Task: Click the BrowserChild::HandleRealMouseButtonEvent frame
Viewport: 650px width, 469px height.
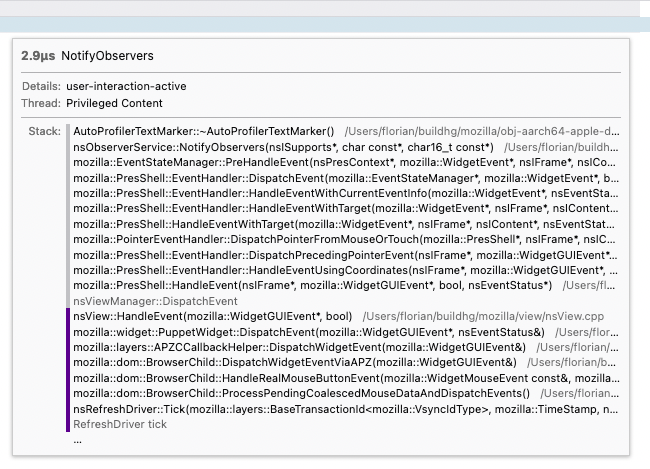Action: coord(346,378)
